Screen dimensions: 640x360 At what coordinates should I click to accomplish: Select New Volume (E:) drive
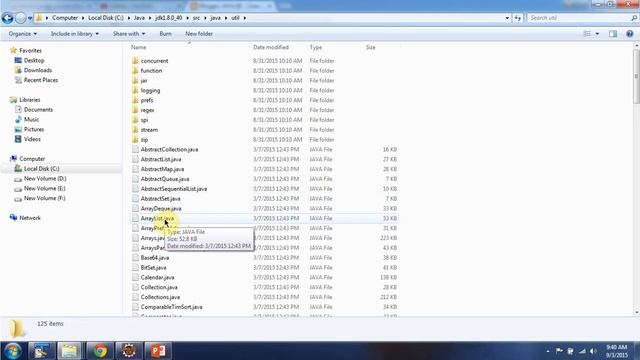click(44, 188)
